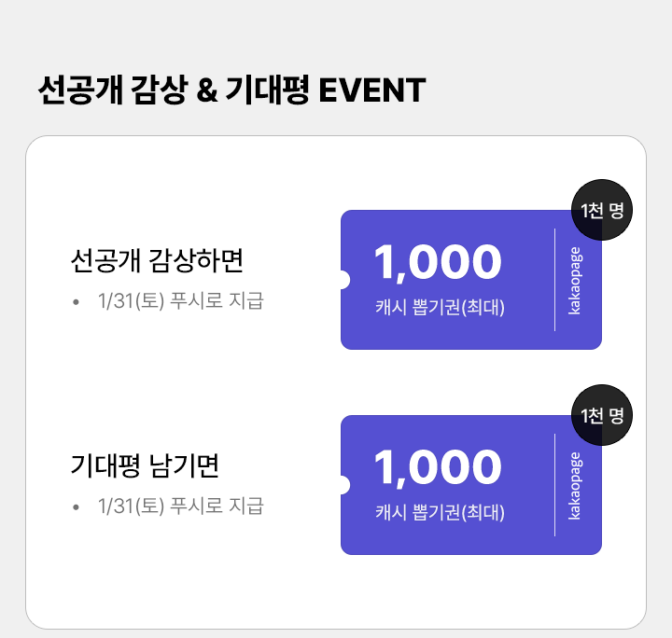Click the kakaopage logo on the 선공개 감상 coupon
The height and width of the screenshot is (638, 672).
(575, 280)
